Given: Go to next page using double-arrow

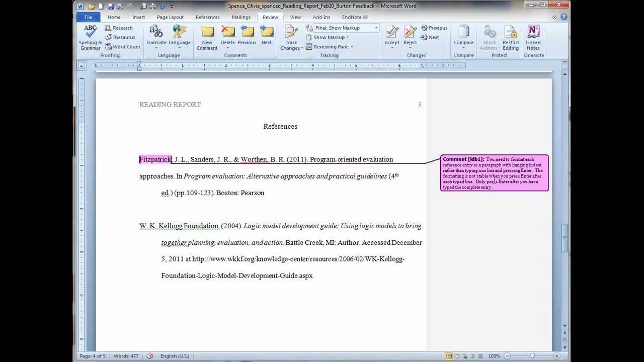Looking at the screenshot, I should pyautogui.click(x=565, y=347).
